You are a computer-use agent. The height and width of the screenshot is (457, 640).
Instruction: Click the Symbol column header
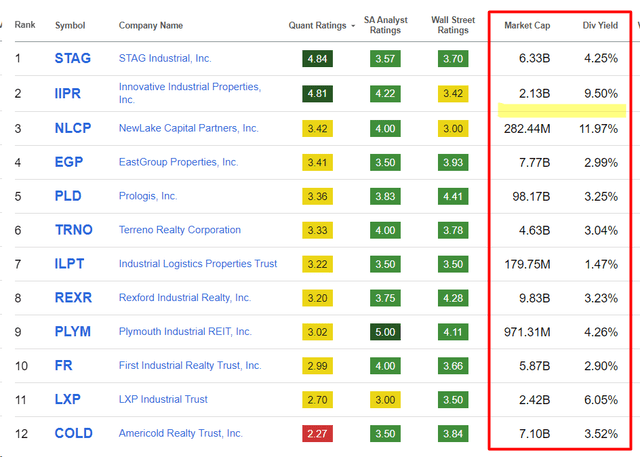[70, 25]
